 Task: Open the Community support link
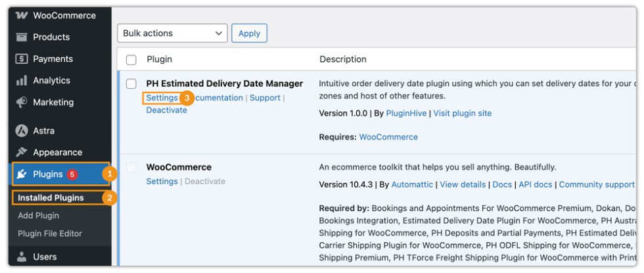pos(597,185)
